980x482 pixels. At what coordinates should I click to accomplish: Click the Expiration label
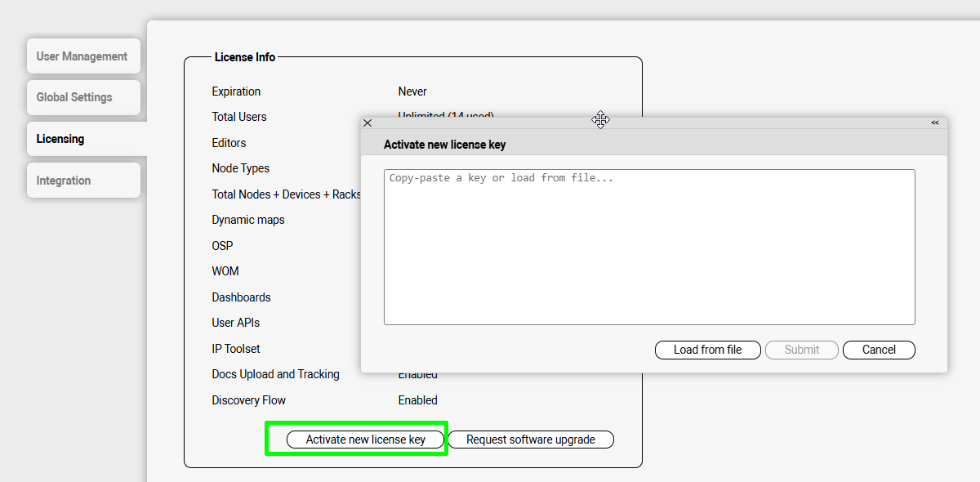pos(236,91)
